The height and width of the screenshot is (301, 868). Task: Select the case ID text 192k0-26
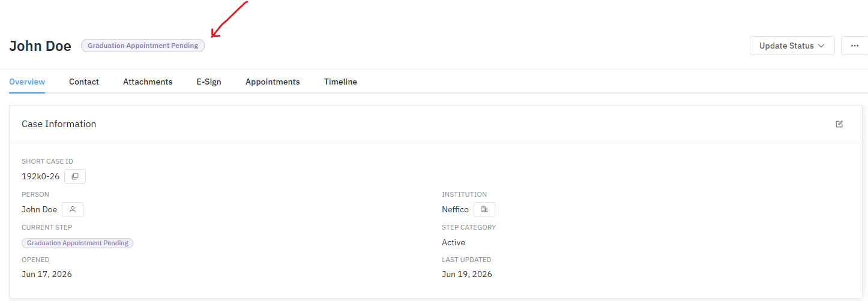coord(41,176)
